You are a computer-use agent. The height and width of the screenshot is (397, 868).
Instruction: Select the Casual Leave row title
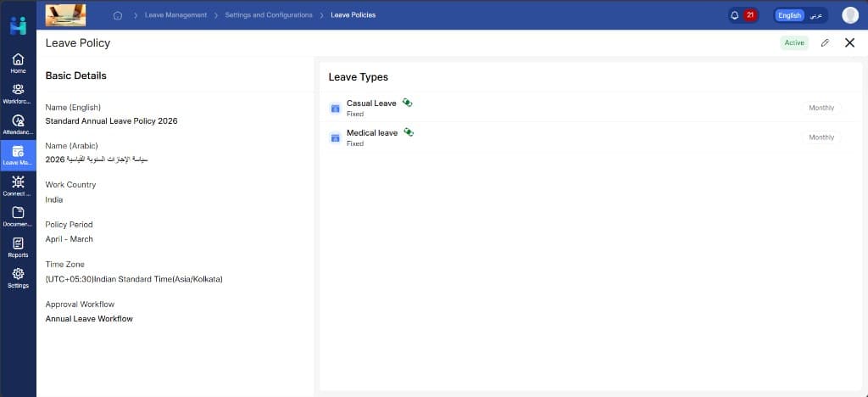click(x=371, y=103)
